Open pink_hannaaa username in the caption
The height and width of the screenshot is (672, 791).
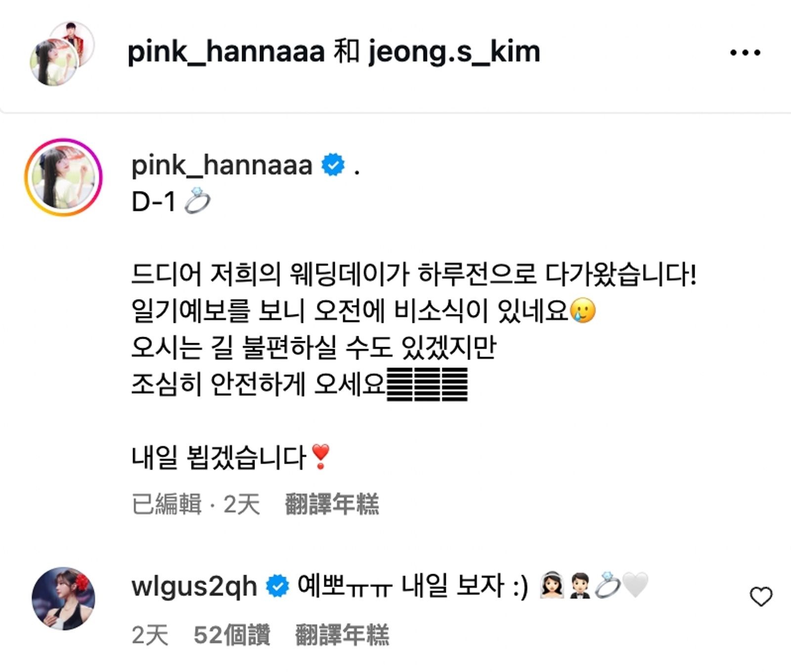tap(222, 165)
